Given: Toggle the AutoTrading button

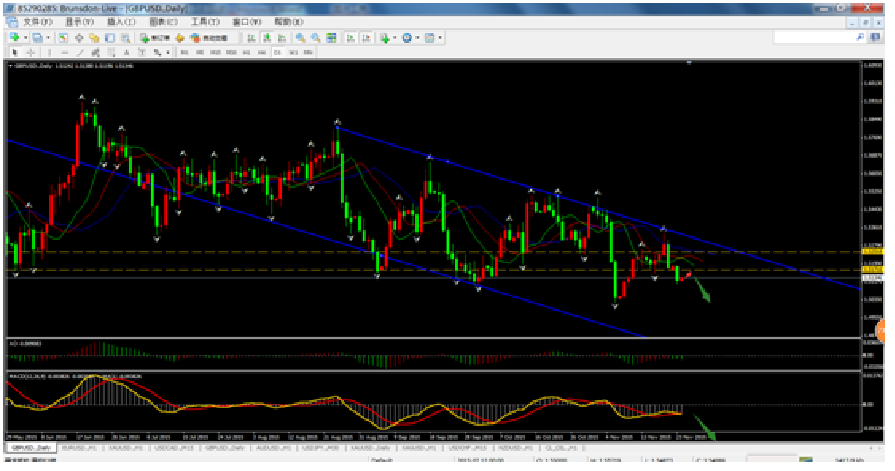Looking at the screenshot, I should pyautogui.click(x=209, y=38).
